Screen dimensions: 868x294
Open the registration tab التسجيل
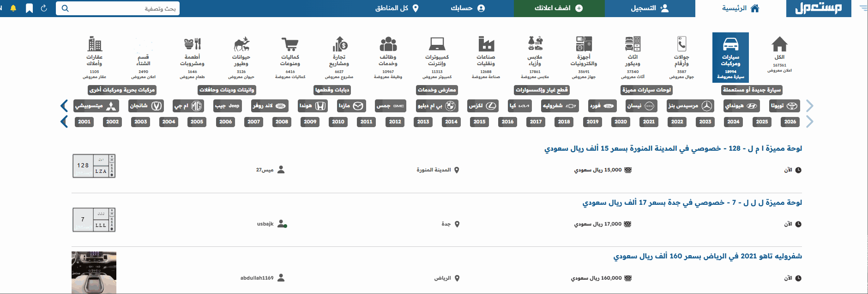click(650, 8)
